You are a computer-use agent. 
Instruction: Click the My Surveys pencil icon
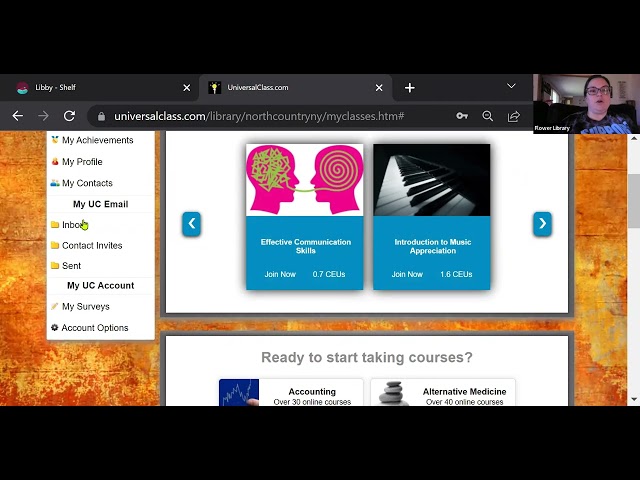click(54, 306)
